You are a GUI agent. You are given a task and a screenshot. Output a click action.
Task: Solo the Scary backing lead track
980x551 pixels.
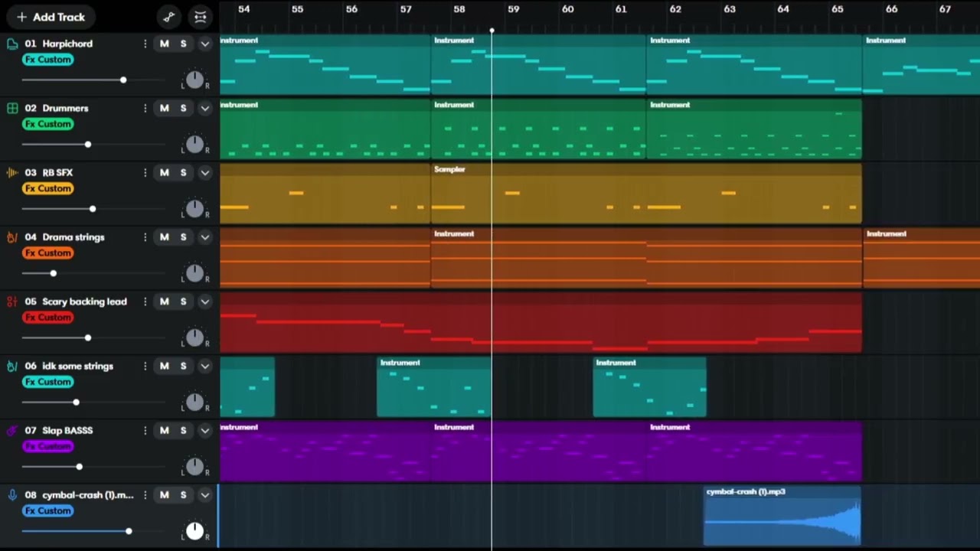[183, 302]
